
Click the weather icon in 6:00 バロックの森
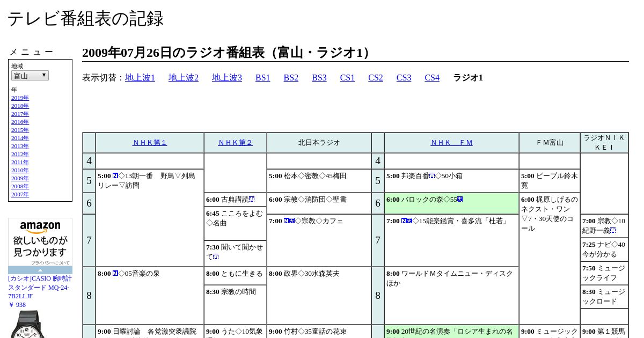(x=460, y=200)
